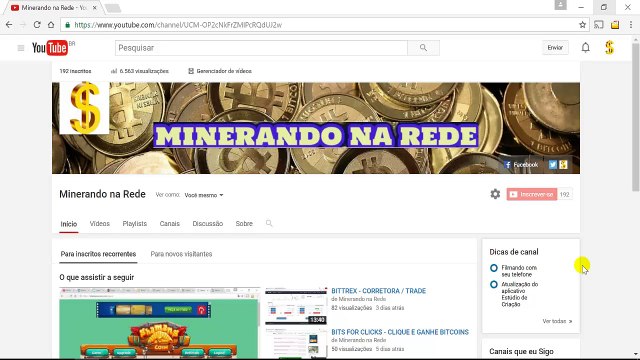The width and height of the screenshot is (640, 360).
Task: Click the Inscrever-se subscribe button
Action: click(x=532, y=194)
